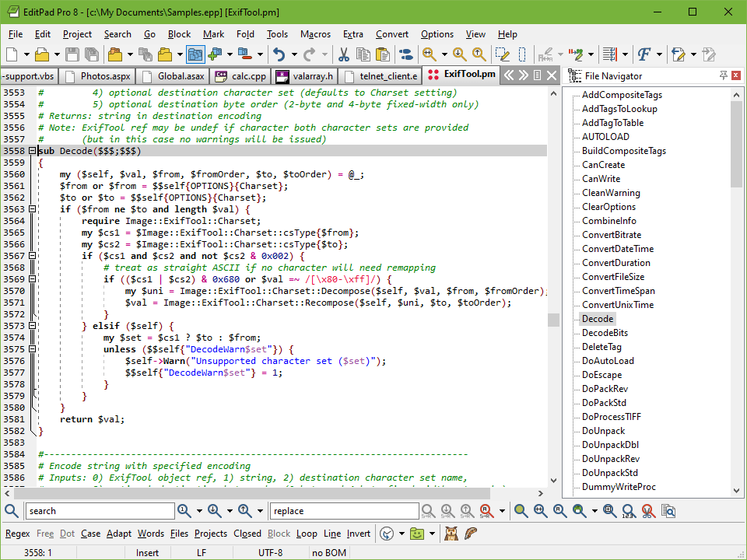Toggle the Case sensitive search option
The width and height of the screenshot is (747, 560).
(x=90, y=534)
